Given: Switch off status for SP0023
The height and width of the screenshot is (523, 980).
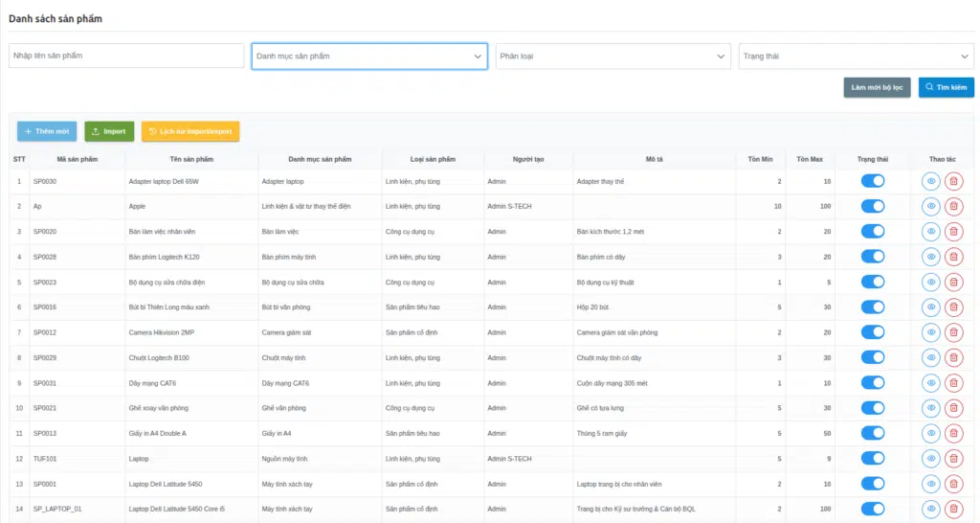Looking at the screenshot, I should (873, 282).
